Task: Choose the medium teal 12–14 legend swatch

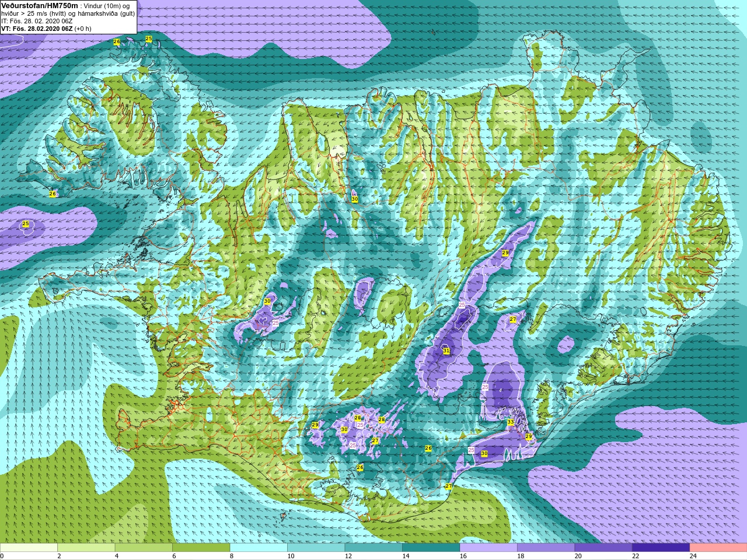Action: click(x=373, y=548)
